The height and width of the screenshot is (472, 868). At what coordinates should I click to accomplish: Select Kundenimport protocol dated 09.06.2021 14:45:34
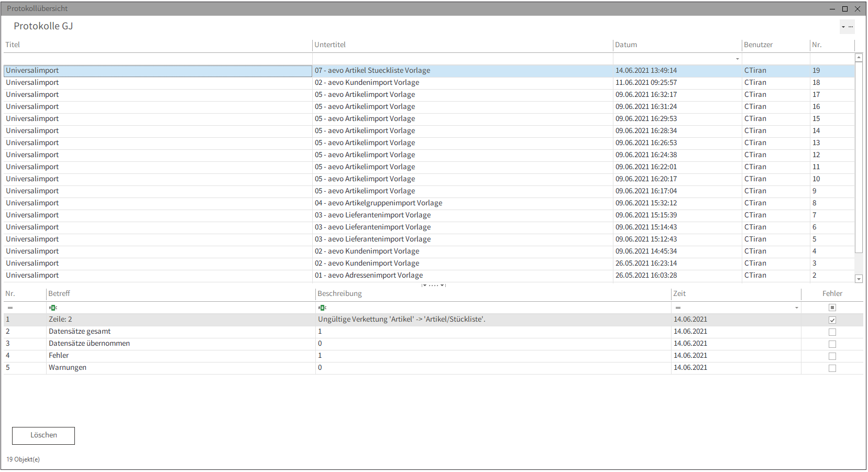(429, 251)
